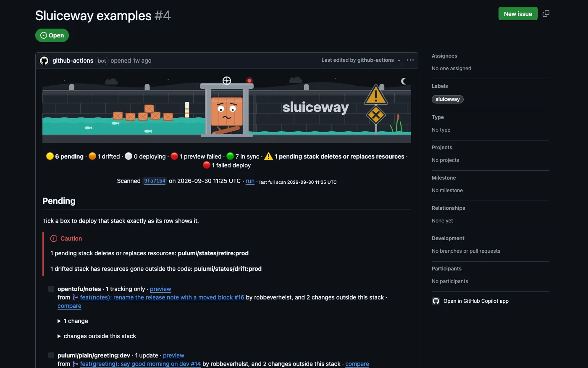Open the github-actions avatar icon
The width and height of the screenshot is (588, 368).
44,61
